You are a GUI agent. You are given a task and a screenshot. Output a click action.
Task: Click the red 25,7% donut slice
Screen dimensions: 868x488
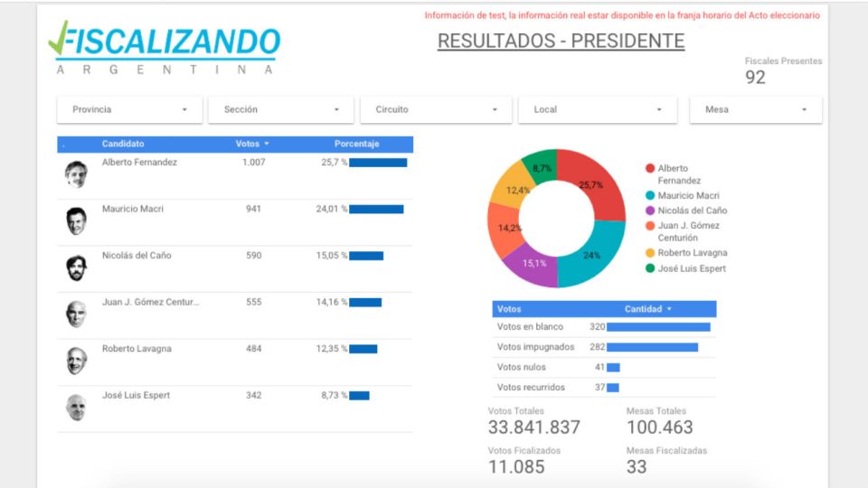593,183
